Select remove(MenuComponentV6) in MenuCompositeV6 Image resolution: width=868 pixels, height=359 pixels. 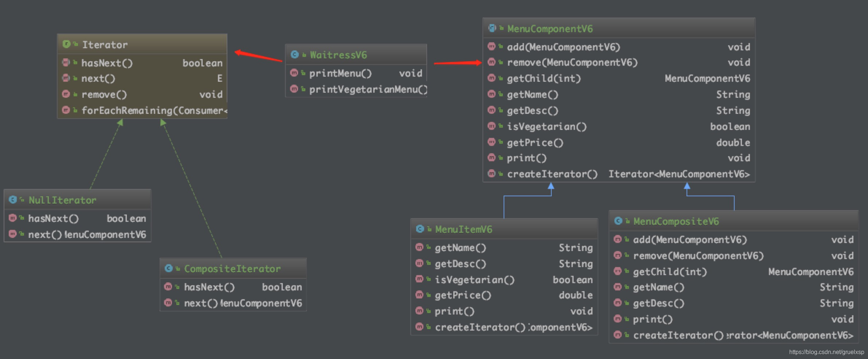tap(698, 256)
